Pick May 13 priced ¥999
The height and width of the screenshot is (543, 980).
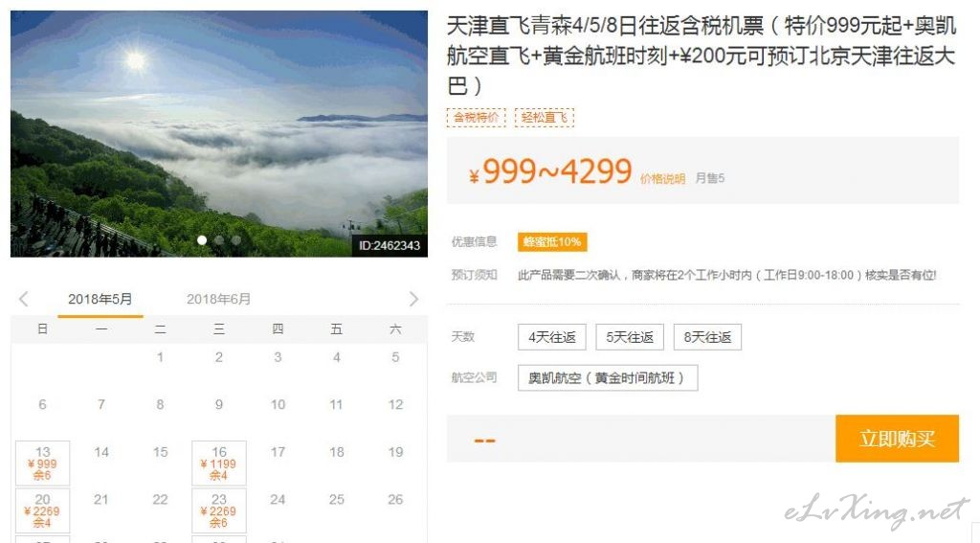click(x=42, y=464)
